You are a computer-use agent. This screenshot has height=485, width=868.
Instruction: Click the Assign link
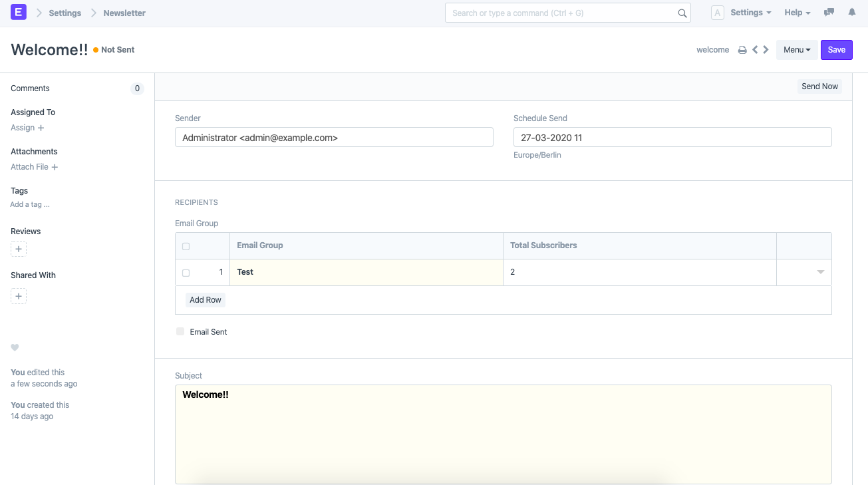[x=23, y=128]
